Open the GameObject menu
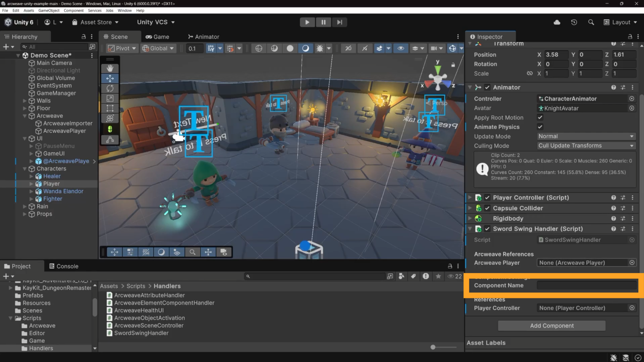Viewport: 644px width, 362px height. 49,10
